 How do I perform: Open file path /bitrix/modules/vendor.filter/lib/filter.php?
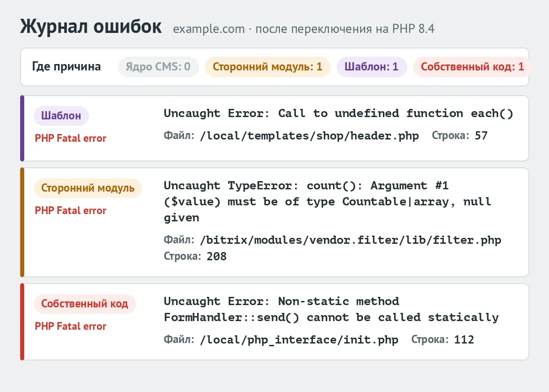coord(351,240)
